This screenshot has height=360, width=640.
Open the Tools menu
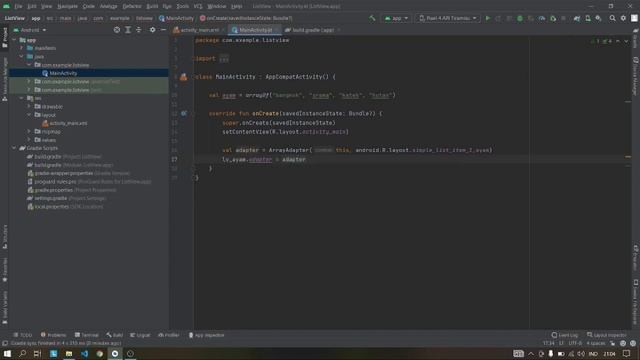(x=182, y=7)
